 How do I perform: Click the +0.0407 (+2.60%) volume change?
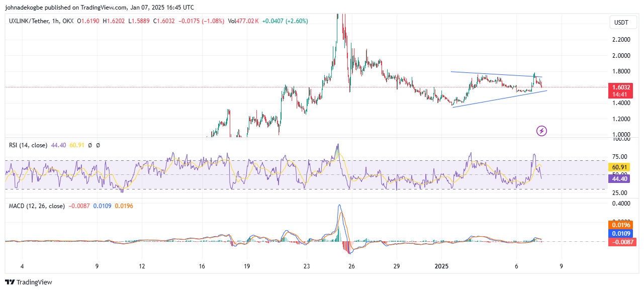pos(285,21)
